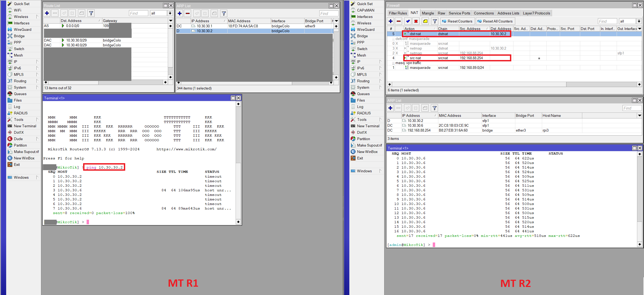Switch to the Mangle tab in Firewall
The image size is (644, 295).
[x=428, y=13]
